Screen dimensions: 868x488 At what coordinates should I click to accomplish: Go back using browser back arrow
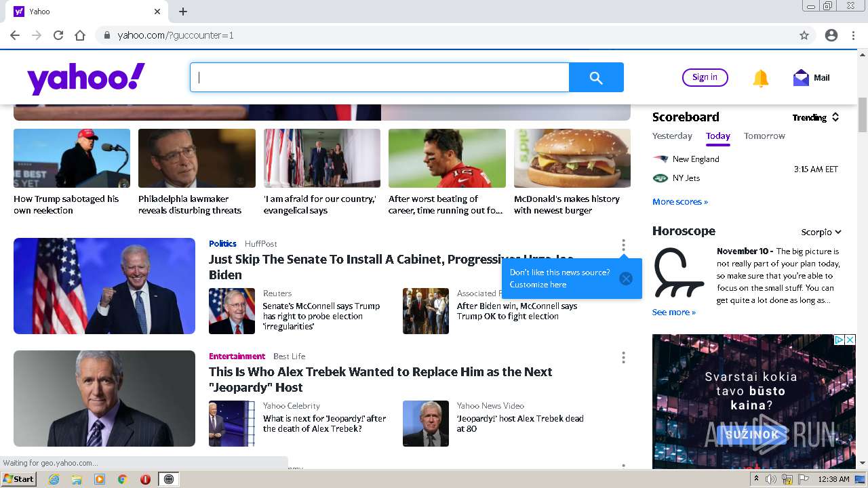(15, 35)
